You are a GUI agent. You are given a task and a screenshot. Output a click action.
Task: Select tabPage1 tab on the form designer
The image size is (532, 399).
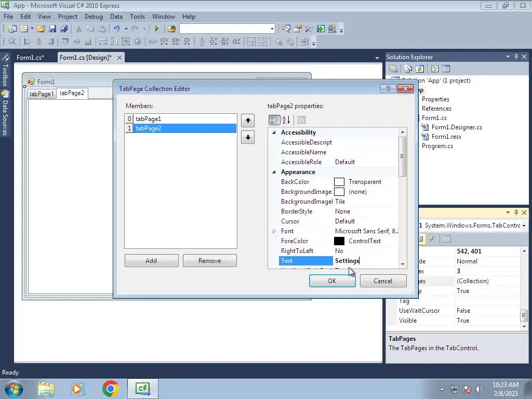(x=42, y=94)
